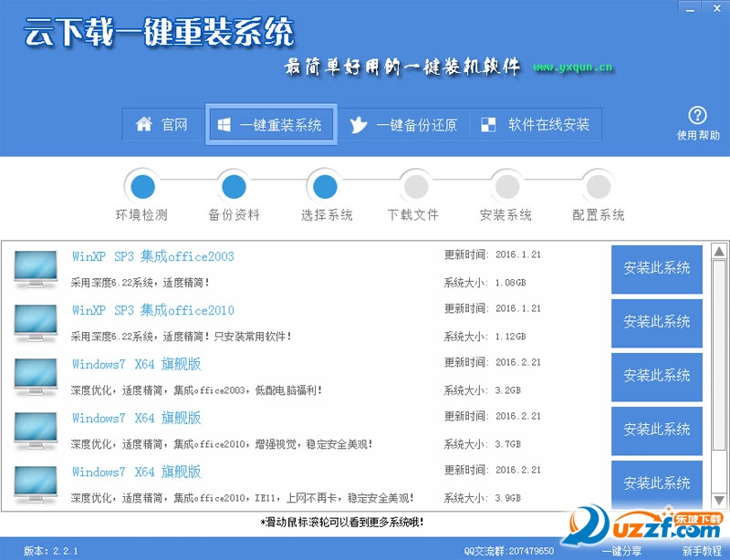Click the 备份资料 step circle
Screen dimensions: 730x560
[x=234, y=187]
